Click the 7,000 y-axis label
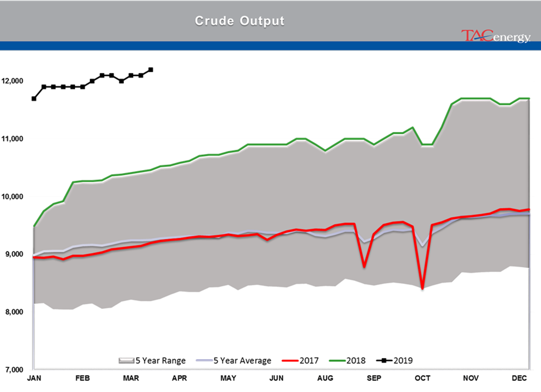This screenshot has width=541, height=392. pyautogui.click(x=14, y=370)
